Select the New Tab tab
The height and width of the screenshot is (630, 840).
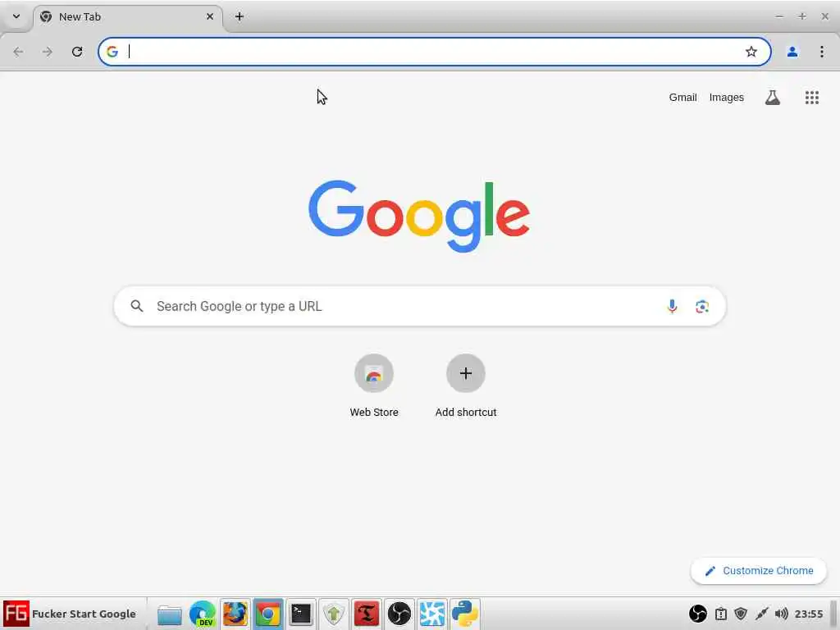pos(129,16)
